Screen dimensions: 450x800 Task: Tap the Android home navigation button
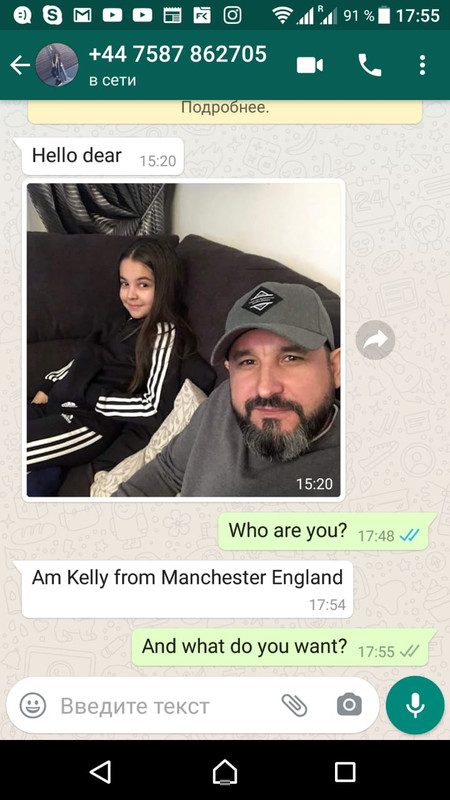[225, 771]
